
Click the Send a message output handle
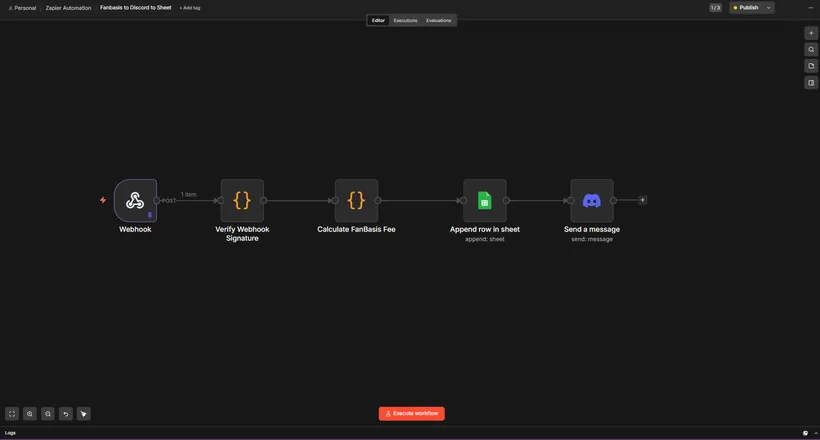tap(613, 200)
